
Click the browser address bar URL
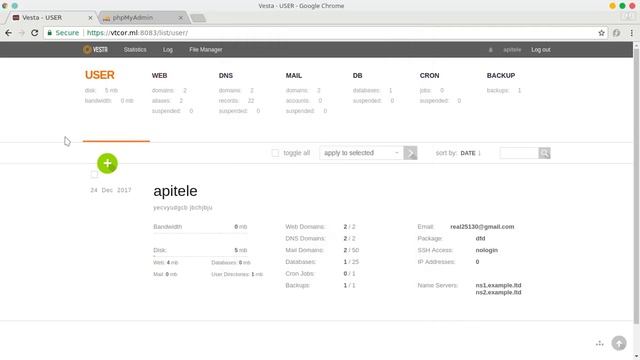coord(137,33)
